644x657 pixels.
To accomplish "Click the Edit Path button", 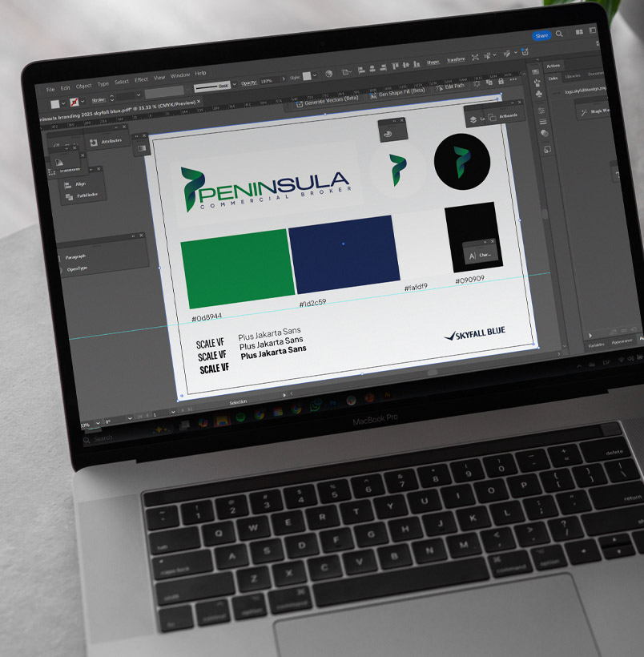I will pos(450,87).
